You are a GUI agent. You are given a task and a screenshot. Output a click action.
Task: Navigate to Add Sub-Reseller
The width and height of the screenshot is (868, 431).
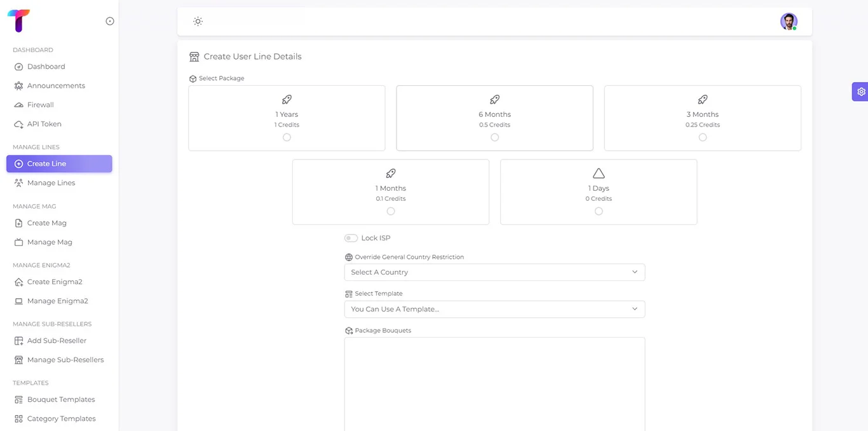(57, 341)
